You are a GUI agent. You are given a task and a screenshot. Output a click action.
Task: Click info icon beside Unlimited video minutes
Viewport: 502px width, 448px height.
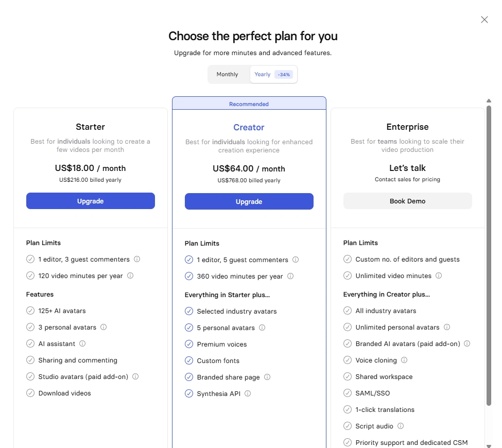[439, 275]
